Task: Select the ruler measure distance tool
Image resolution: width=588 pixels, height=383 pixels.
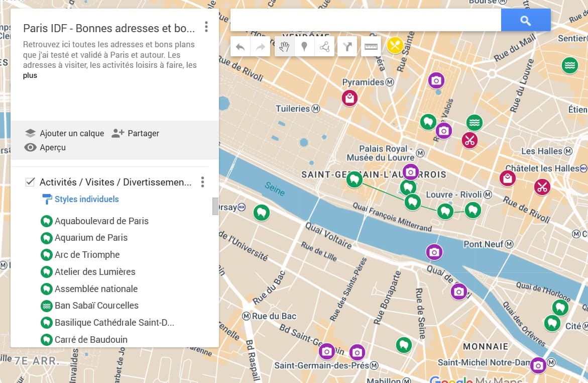Action: tap(371, 47)
